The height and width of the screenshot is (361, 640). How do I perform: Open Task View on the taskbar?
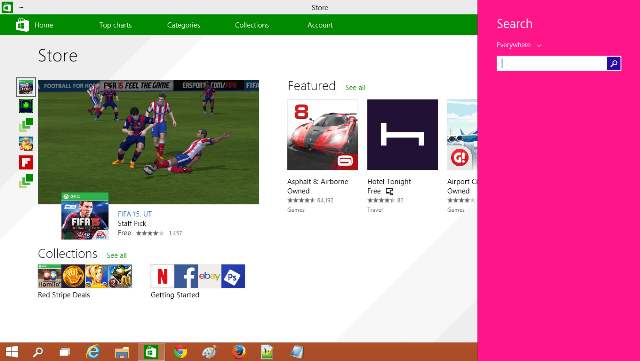[x=64, y=352]
